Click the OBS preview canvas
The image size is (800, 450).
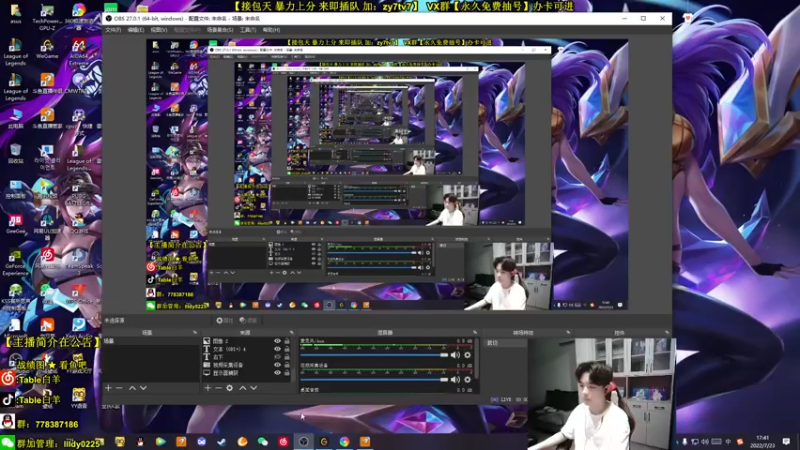click(387, 174)
